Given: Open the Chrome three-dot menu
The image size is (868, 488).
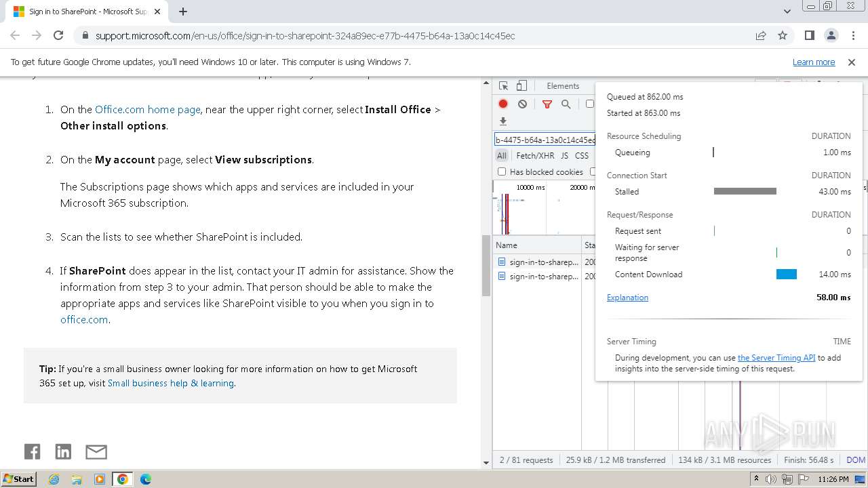Looking at the screenshot, I should point(852,35).
